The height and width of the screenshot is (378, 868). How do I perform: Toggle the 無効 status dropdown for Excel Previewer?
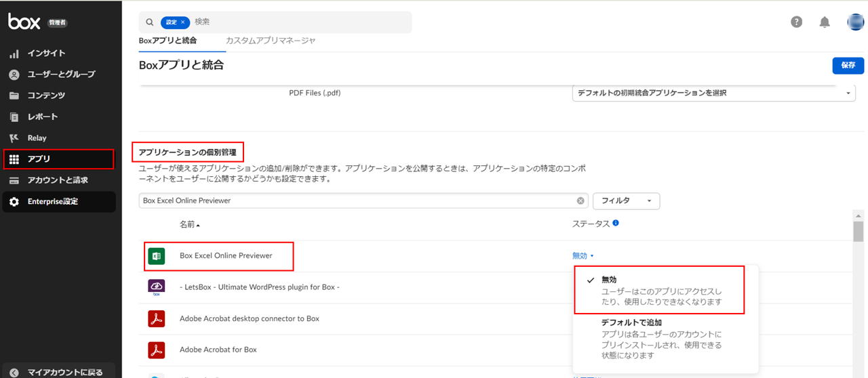coord(583,256)
